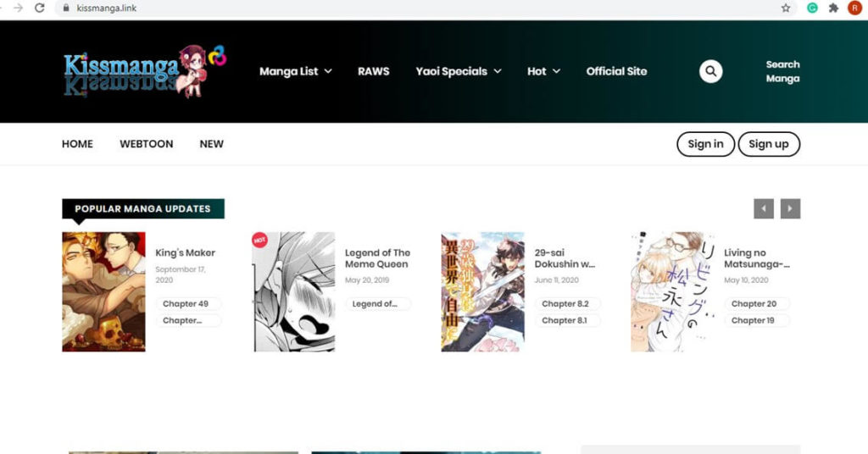This screenshot has height=454, width=868.
Task: Open Chapter 49 of King's Maker
Action: (188, 303)
